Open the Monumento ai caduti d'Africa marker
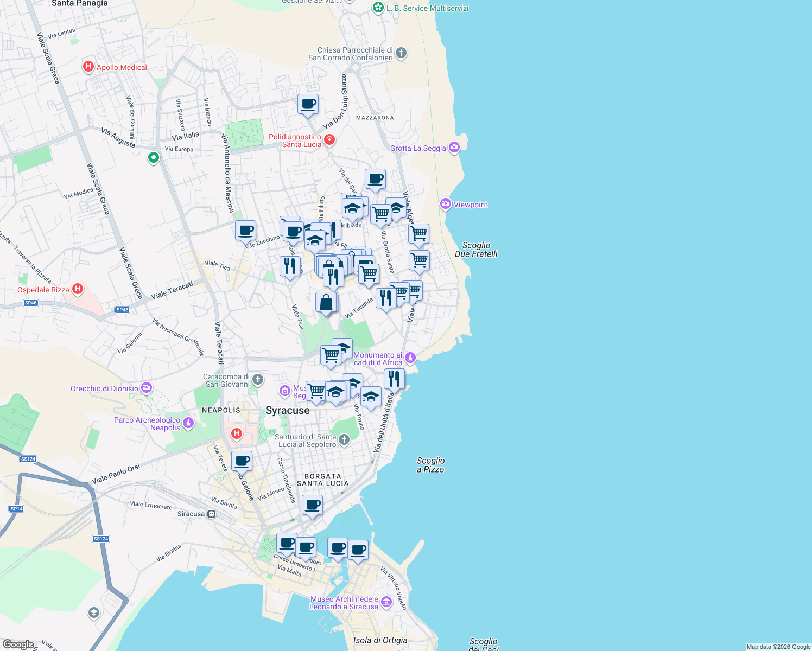Image resolution: width=812 pixels, height=651 pixels. coord(410,358)
